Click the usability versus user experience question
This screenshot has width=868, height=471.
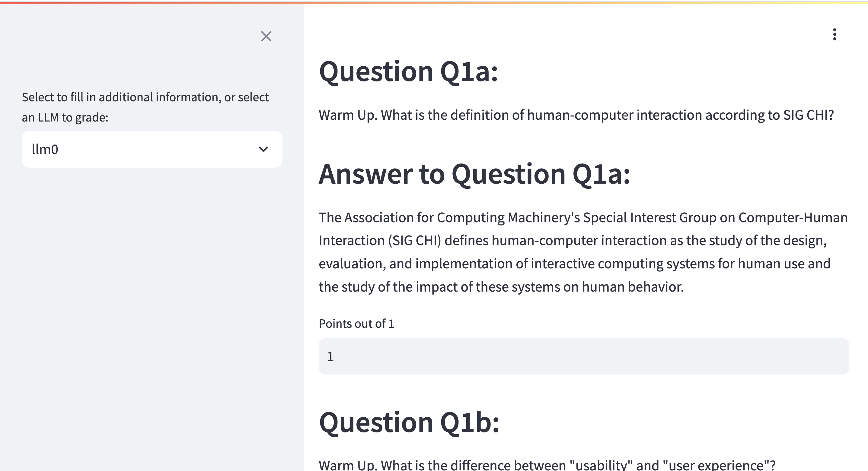(547, 465)
